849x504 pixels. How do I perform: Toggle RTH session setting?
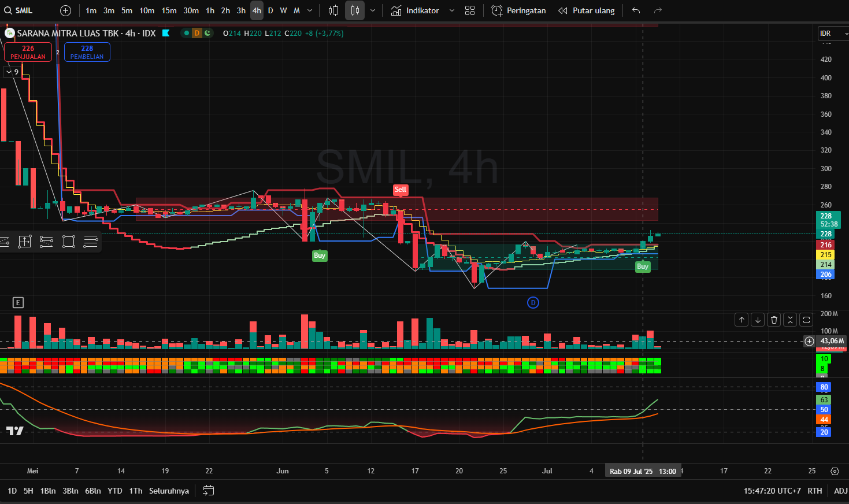tap(814, 491)
